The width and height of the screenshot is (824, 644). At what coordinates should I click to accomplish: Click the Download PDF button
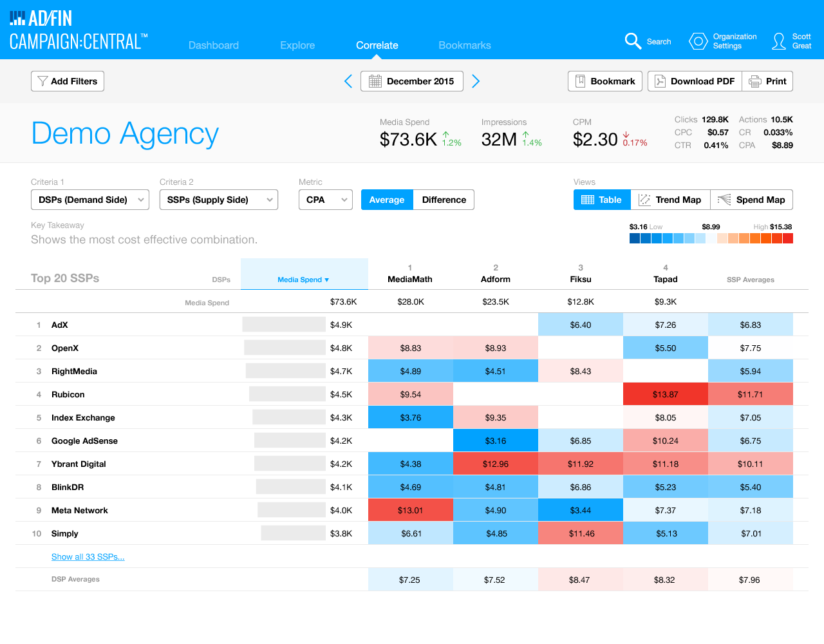pyautogui.click(x=695, y=81)
